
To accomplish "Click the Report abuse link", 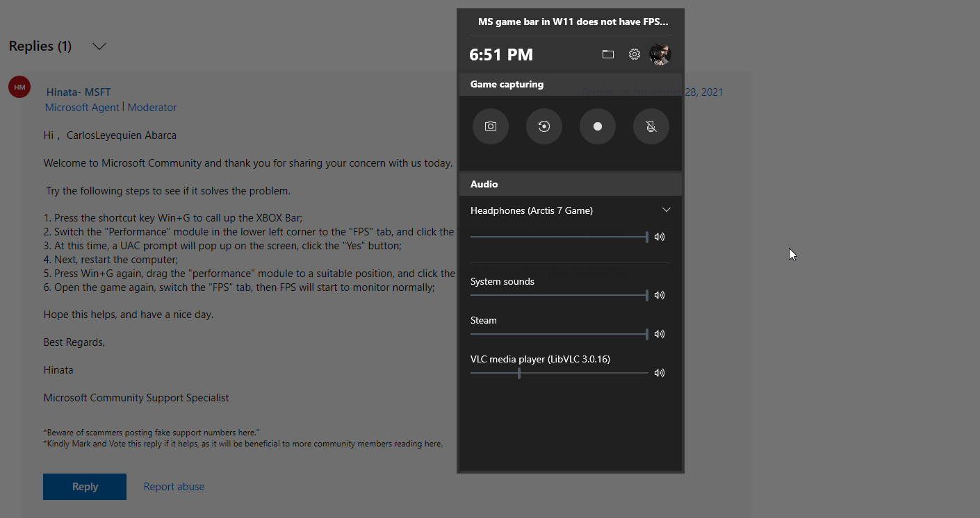I will click(x=174, y=487).
